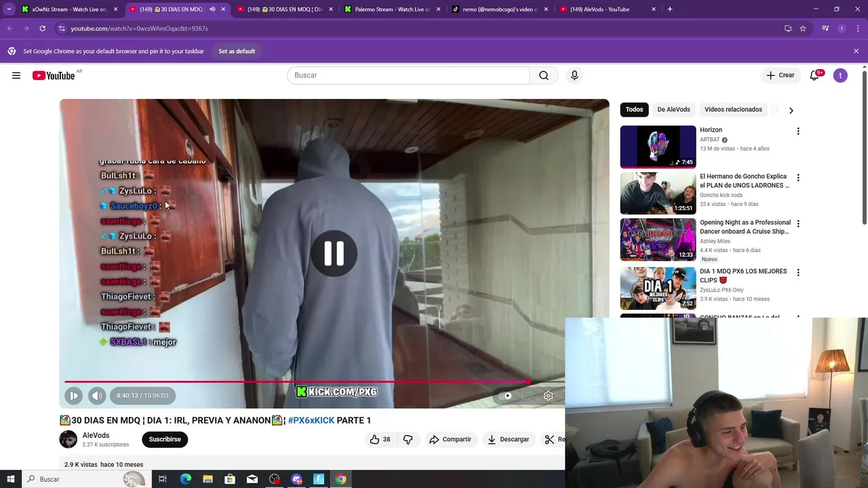Click the search magnifier button

[544, 75]
